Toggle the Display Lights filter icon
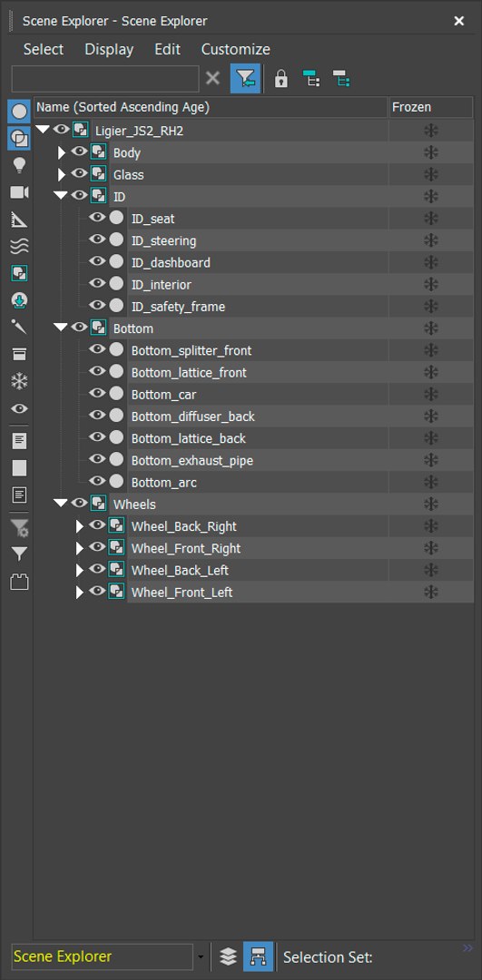The image size is (482, 980). [x=19, y=165]
